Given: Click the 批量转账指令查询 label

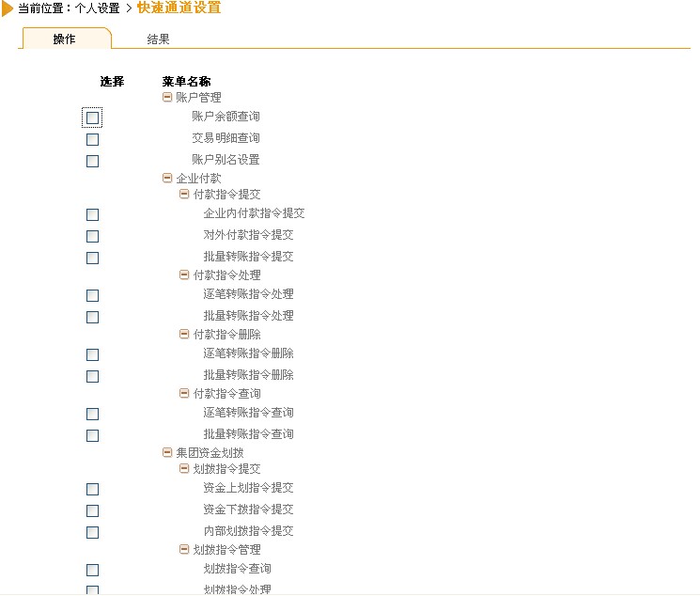Looking at the screenshot, I should click(x=248, y=434).
